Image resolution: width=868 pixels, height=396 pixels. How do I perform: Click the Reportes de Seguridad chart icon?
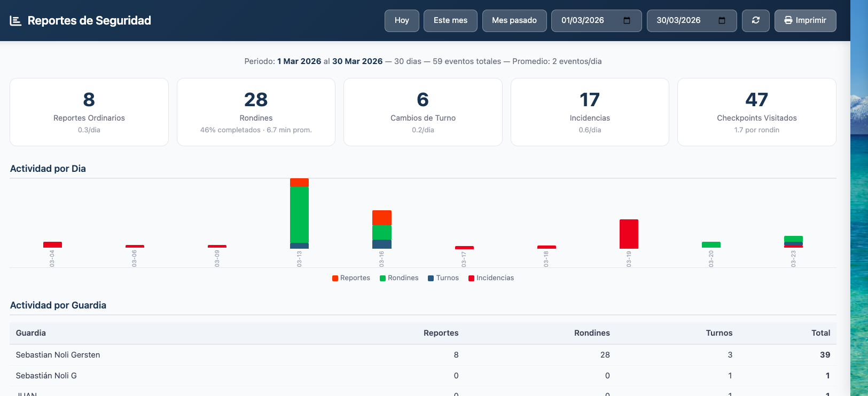pos(15,21)
